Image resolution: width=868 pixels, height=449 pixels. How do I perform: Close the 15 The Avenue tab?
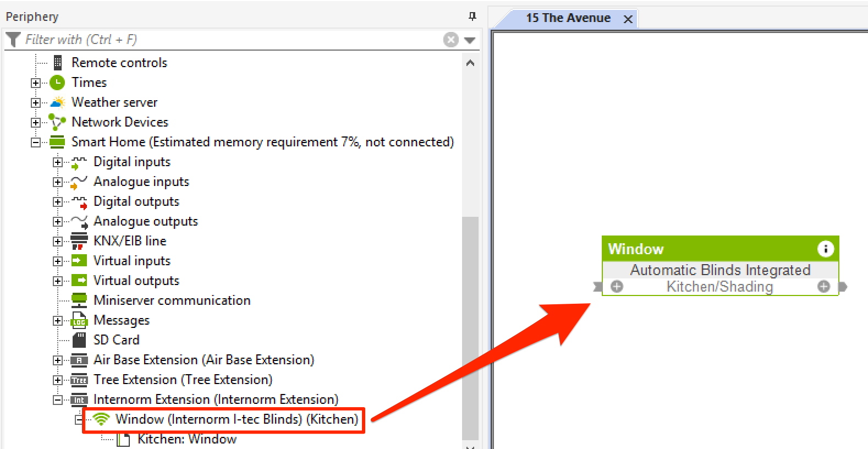coord(628,19)
